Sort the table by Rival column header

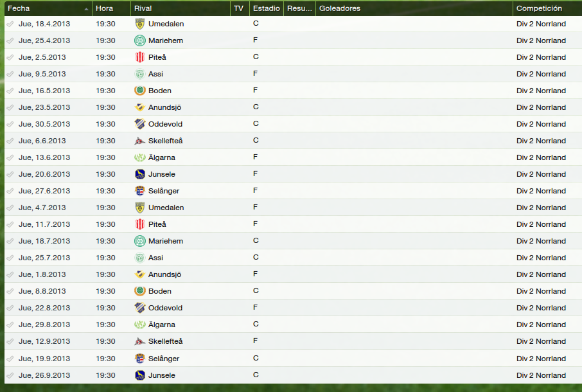[180, 8]
